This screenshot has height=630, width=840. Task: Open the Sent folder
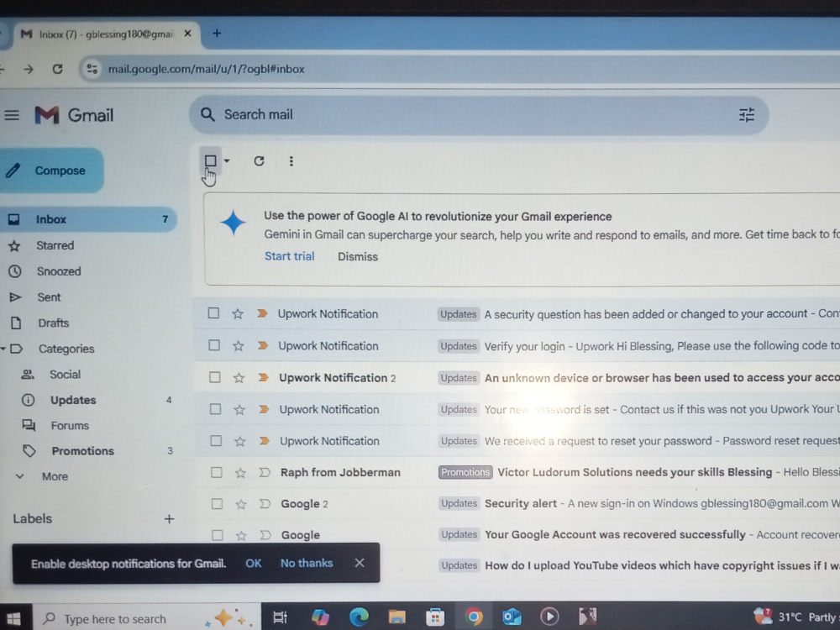pos(49,297)
